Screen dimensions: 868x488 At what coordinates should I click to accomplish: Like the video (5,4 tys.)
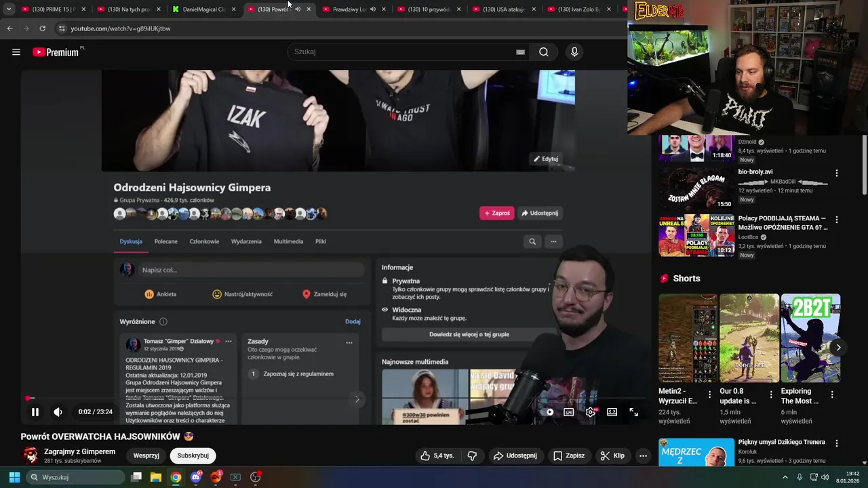click(437, 455)
